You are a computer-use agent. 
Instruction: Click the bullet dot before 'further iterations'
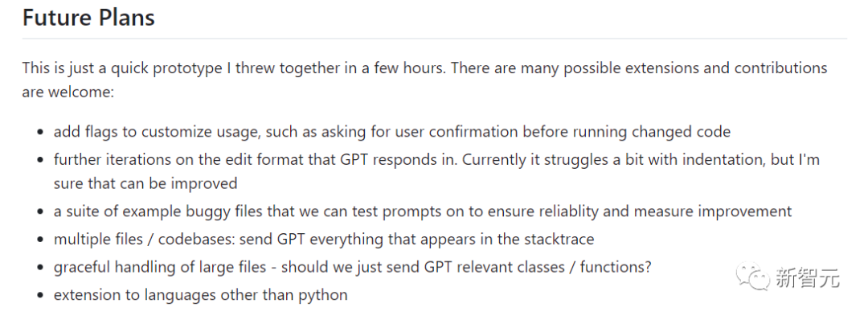tap(40, 160)
